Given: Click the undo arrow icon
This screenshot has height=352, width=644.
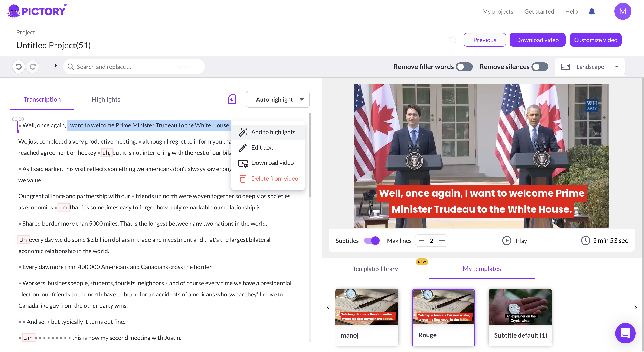Looking at the screenshot, I should click(x=19, y=67).
